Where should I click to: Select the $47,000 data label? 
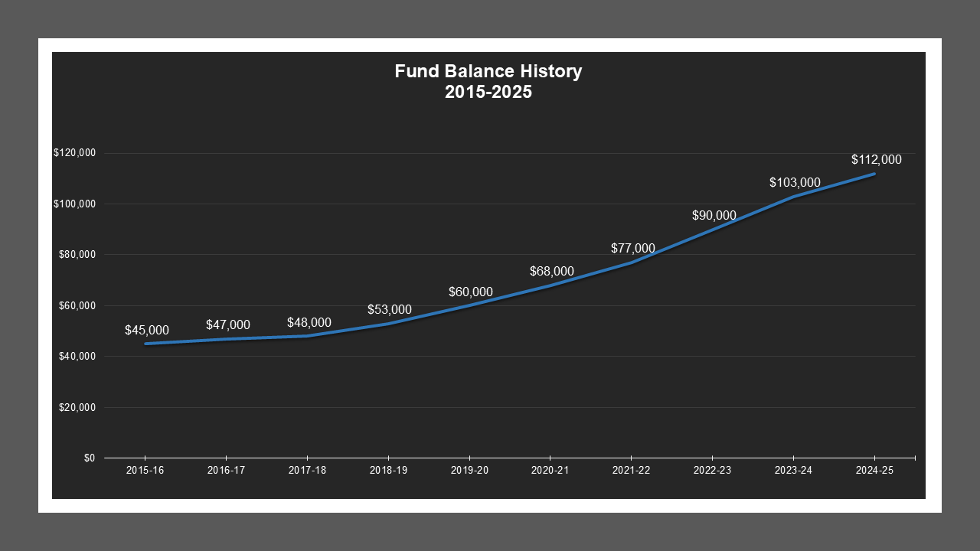click(x=227, y=324)
